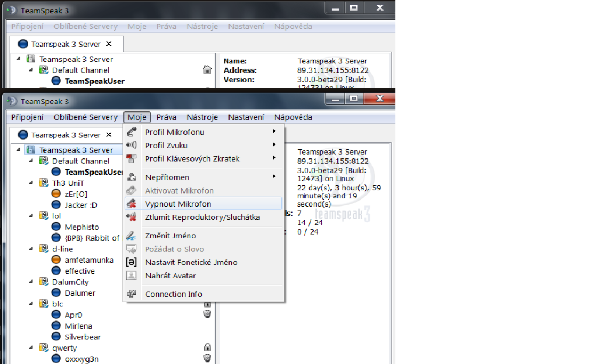Open Connection Info from the menu
Image resolution: width=593 pixels, height=364 pixels.
click(x=174, y=294)
